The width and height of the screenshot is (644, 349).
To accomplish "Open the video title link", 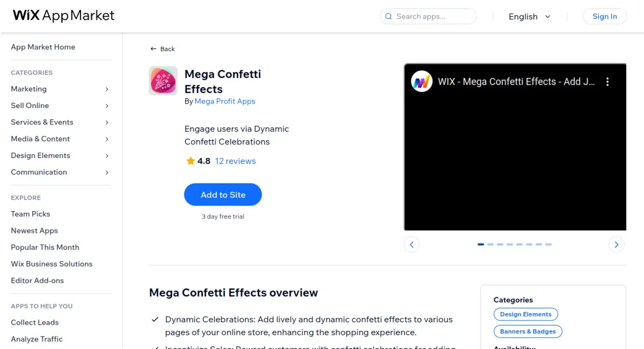I will click(516, 82).
